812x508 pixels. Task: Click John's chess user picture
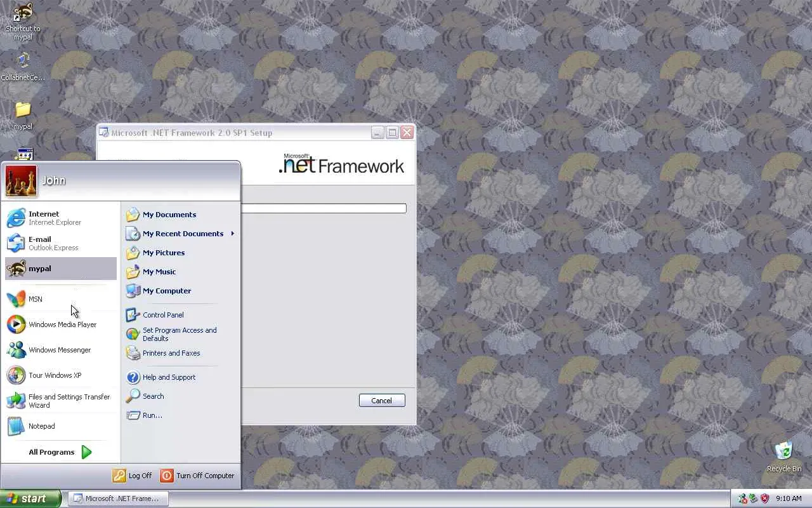pos(21,181)
